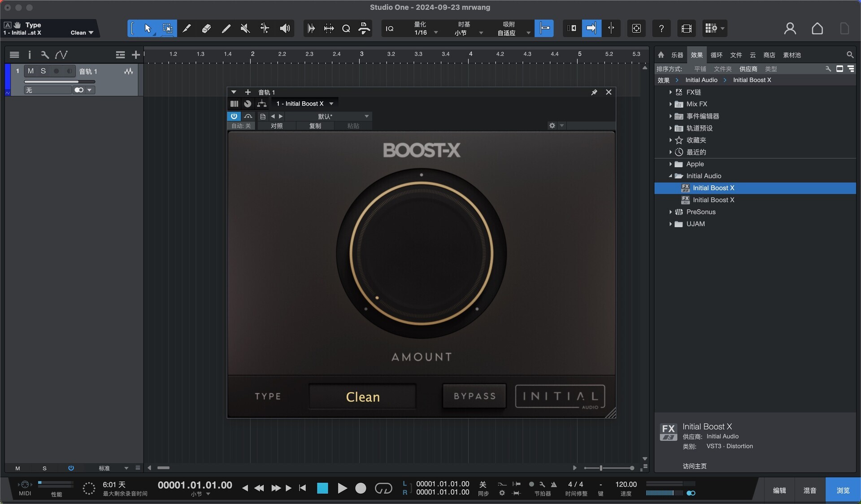Expand the UJAM folder

670,224
